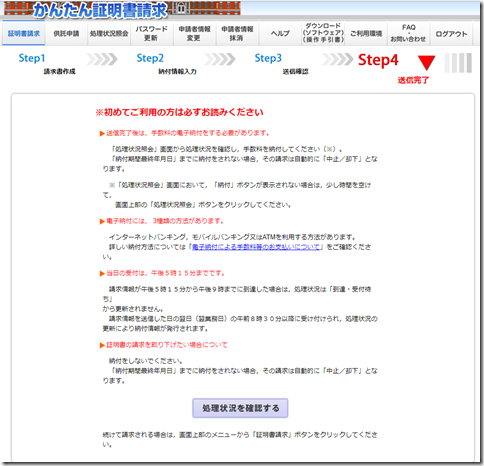Viewport: 484px width, 466px height.
Task: Click the Step3 送信確認 step label
Action: tap(281, 63)
